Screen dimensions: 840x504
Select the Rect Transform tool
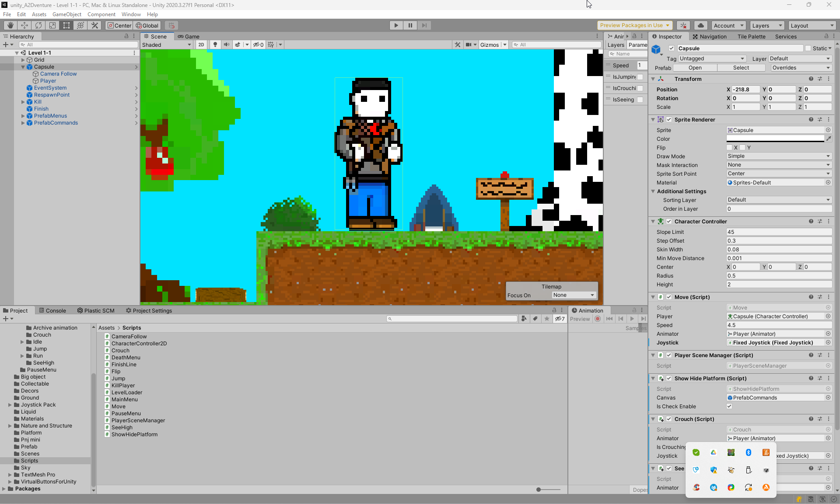(66, 25)
